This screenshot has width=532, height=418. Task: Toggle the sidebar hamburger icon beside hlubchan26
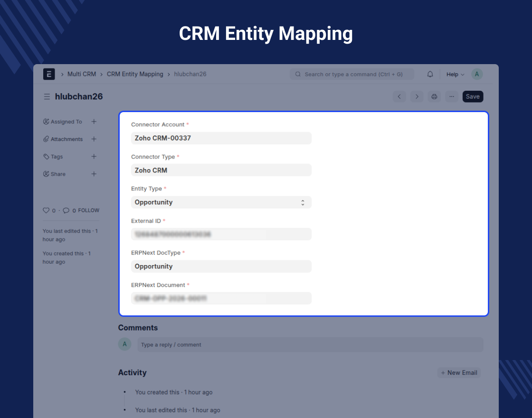point(47,97)
